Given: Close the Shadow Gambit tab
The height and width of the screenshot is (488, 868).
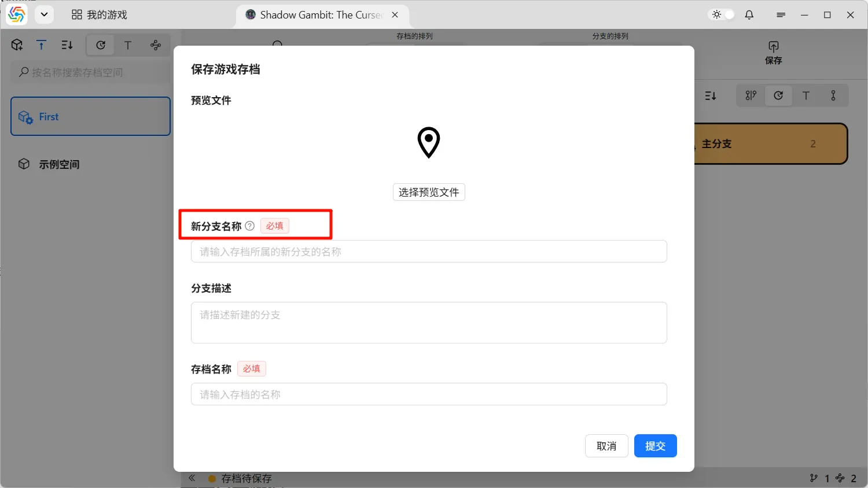Looking at the screenshot, I should [395, 15].
